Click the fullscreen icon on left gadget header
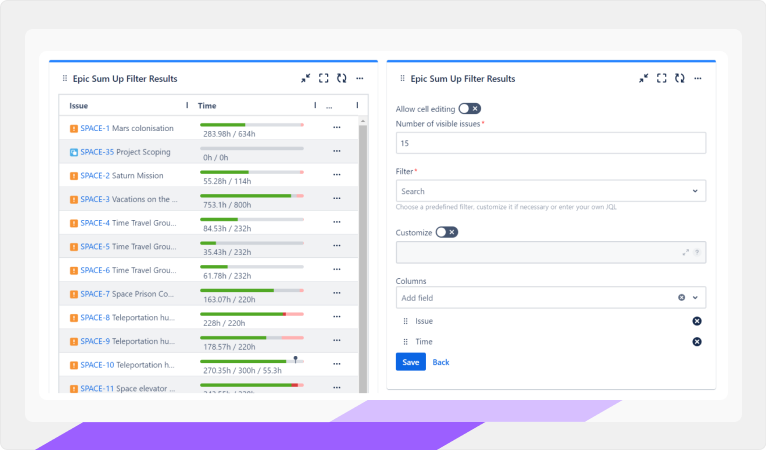The height and width of the screenshot is (450, 766). (324, 78)
